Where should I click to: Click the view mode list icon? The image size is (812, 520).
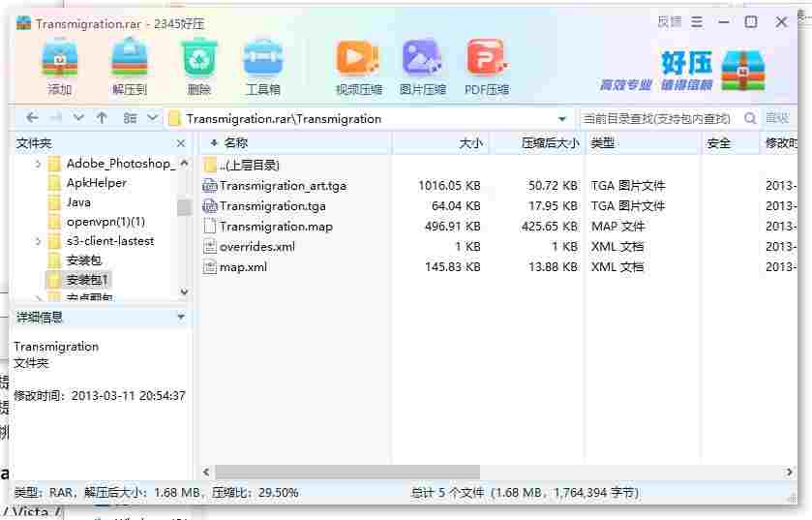(130, 118)
